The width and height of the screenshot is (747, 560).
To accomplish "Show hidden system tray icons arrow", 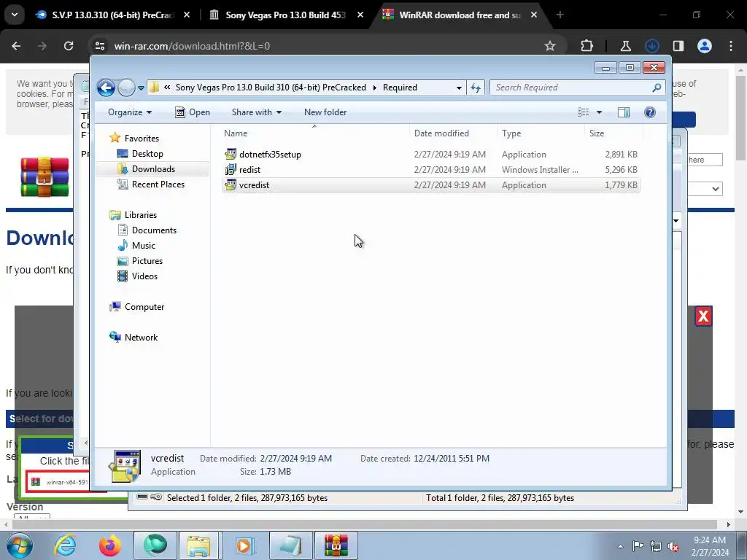I will click(620, 546).
